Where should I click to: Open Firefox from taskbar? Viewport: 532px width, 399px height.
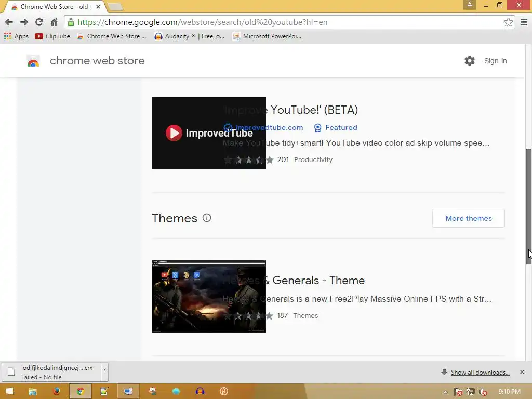pos(56,391)
